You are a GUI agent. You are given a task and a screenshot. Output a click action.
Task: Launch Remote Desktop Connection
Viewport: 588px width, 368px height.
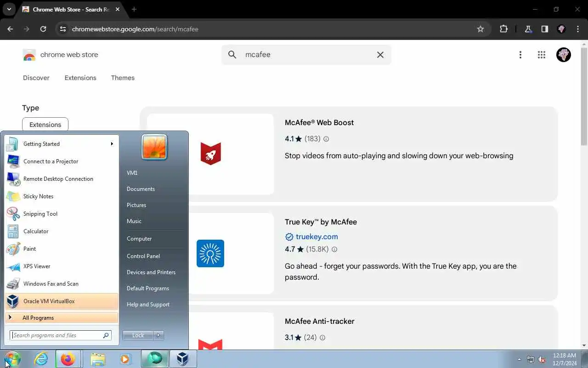[62, 179]
